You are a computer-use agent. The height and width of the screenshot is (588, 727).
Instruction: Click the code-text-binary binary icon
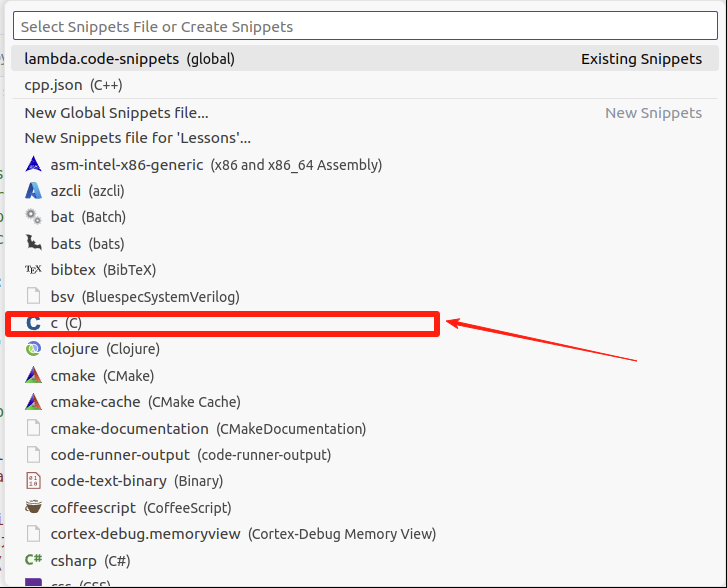33,481
